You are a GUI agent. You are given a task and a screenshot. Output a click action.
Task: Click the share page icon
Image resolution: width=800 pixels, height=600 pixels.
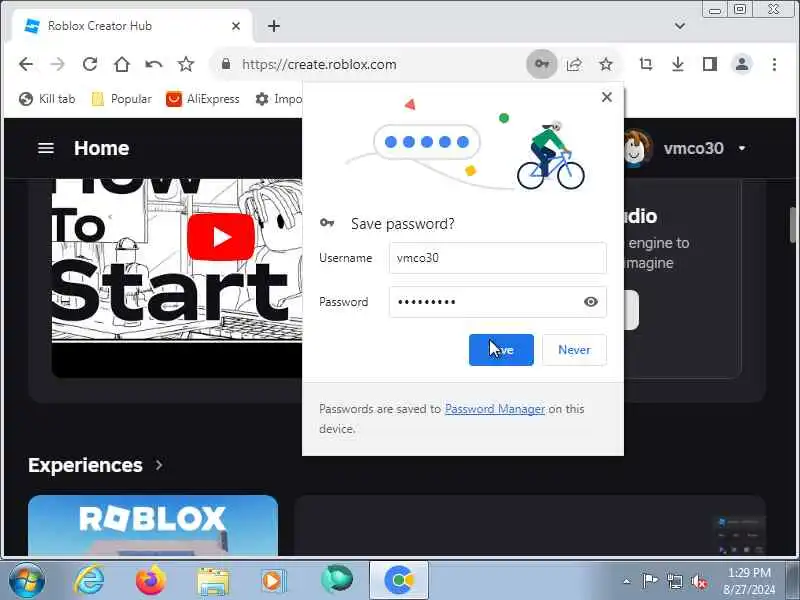click(574, 64)
